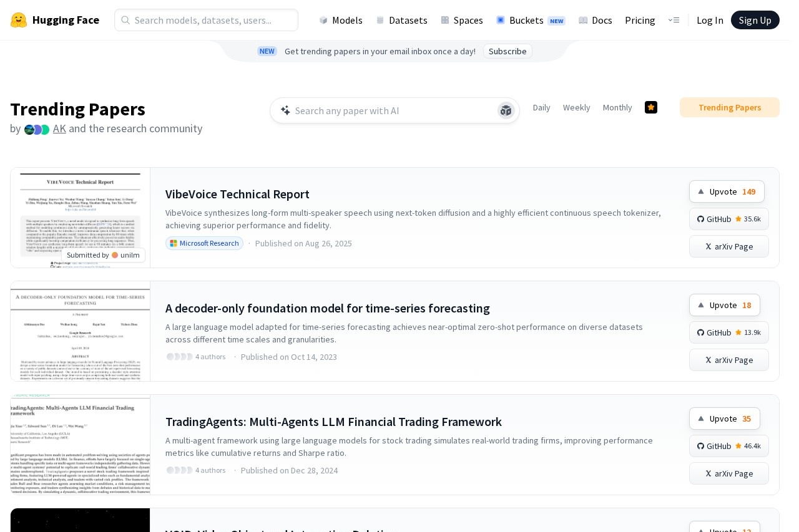Click the Models cube icon

[323, 20]
